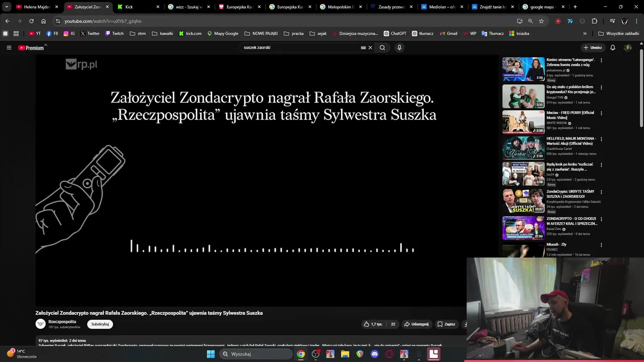644x362 pixels.
Task: Open more options for 'UKRYTE TAŚMY SUSZKA' video
Action: tap(601, 192)
